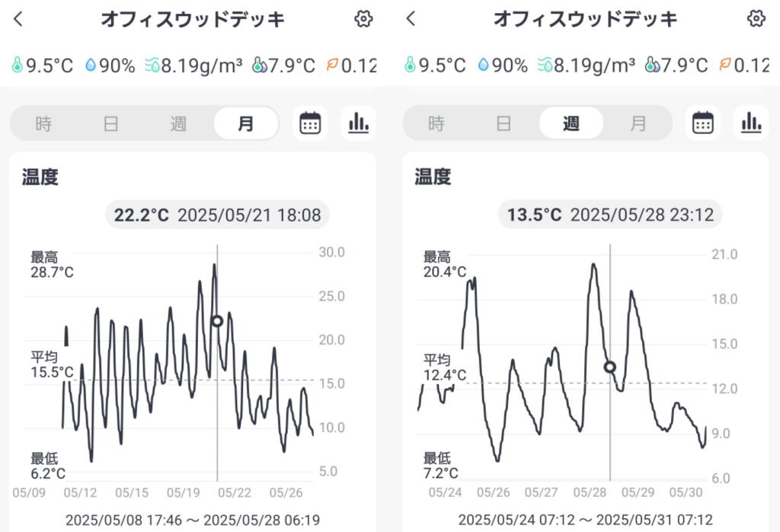Open bar chart statistics in right panel

click(751, 123)
